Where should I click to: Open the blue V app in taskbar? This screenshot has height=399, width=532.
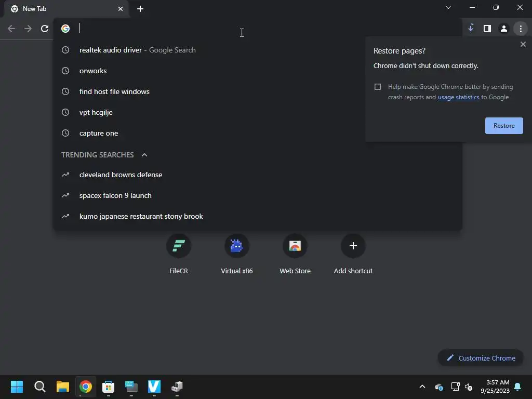(x=154, y=387)
